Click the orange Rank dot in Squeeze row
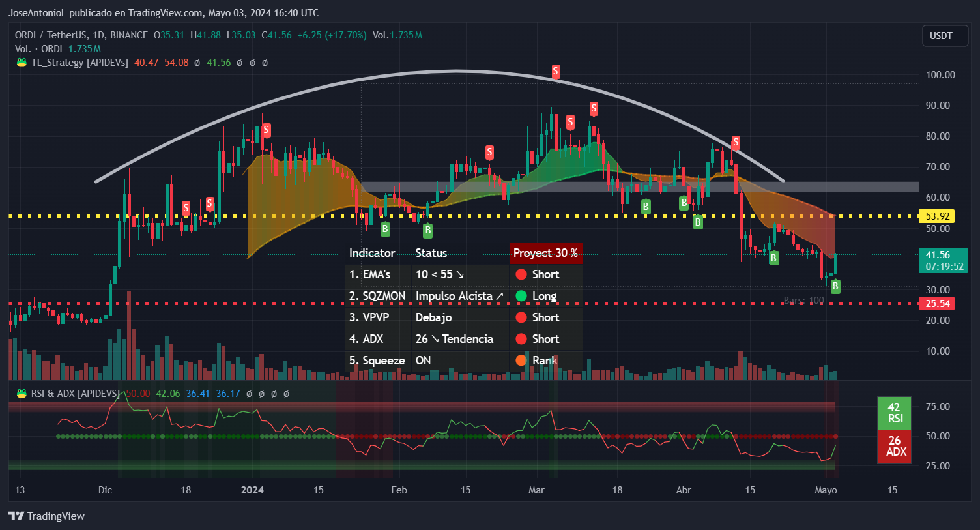This screenshot has height=530, width=980. point(521,361)
